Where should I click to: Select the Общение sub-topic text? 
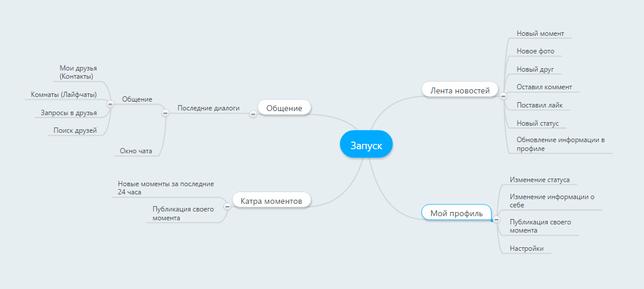coord(137,99)
